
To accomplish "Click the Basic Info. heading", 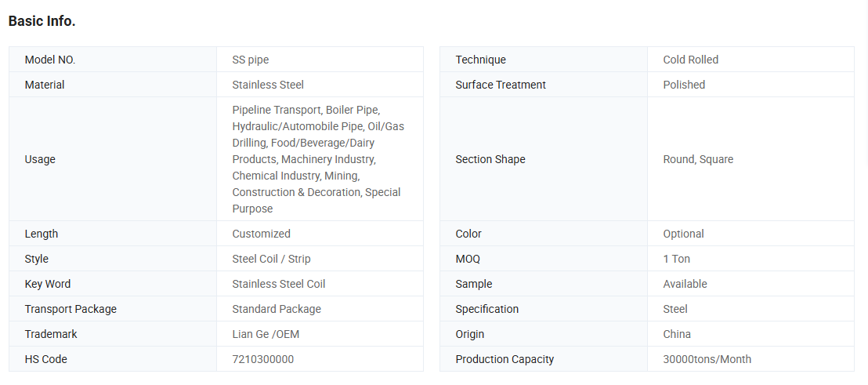I will tap(42, 21).
